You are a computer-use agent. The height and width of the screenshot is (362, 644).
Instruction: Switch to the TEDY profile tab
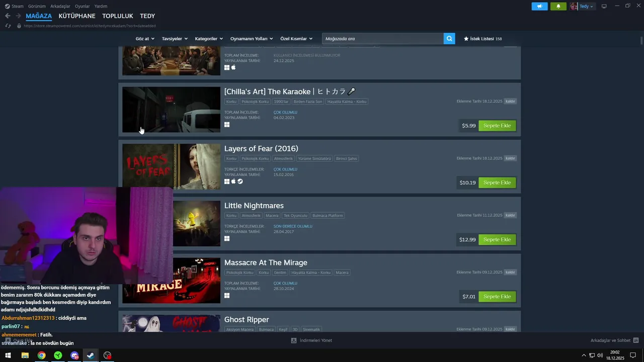click(147, 16)
